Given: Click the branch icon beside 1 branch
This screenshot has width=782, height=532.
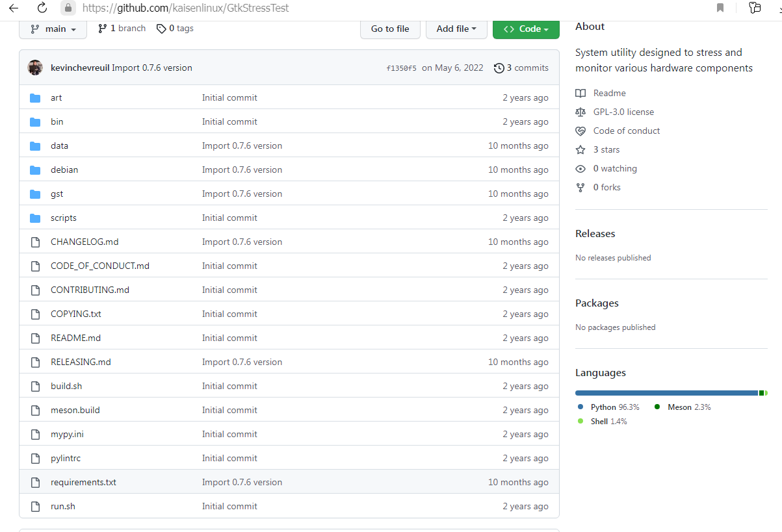Looking at the screenshot, I should tap(102, 29).
